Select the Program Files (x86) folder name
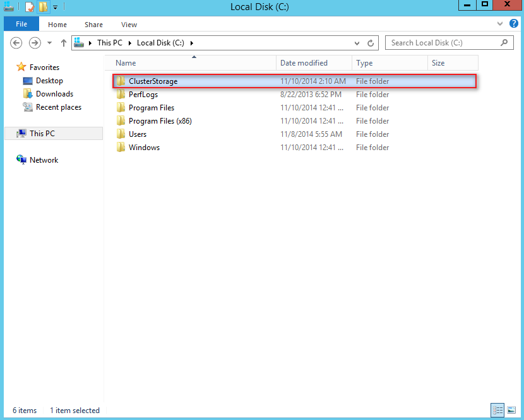Screen dimensions: 524x420 coord(160,121)
